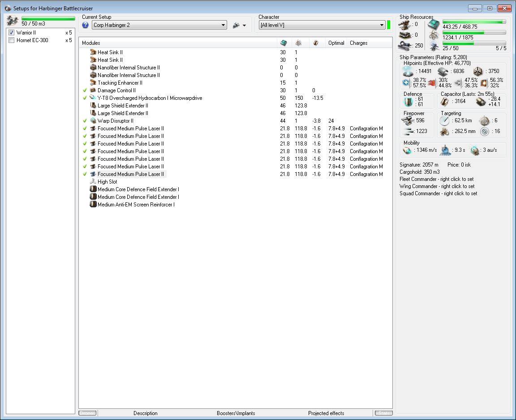Select the Tracking Enhancer II row

pos(235,82)
